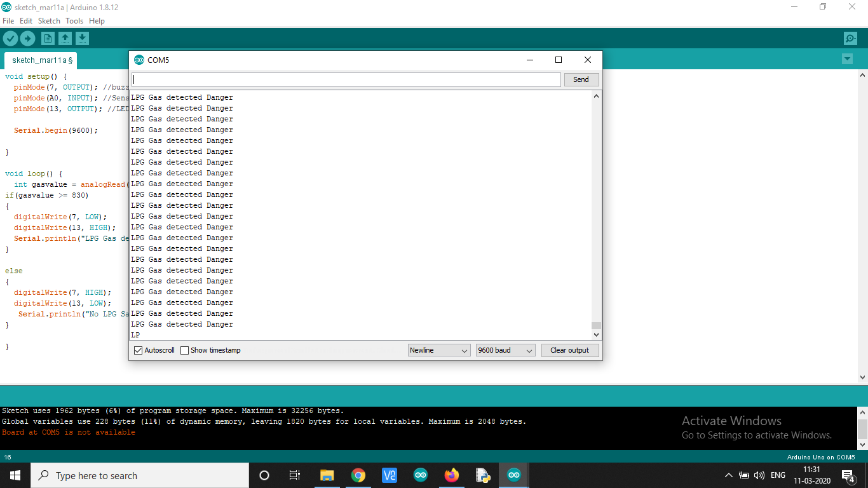Open the Help menu
The width and height of the screenshot is (868, 488).
click(97, 21)
